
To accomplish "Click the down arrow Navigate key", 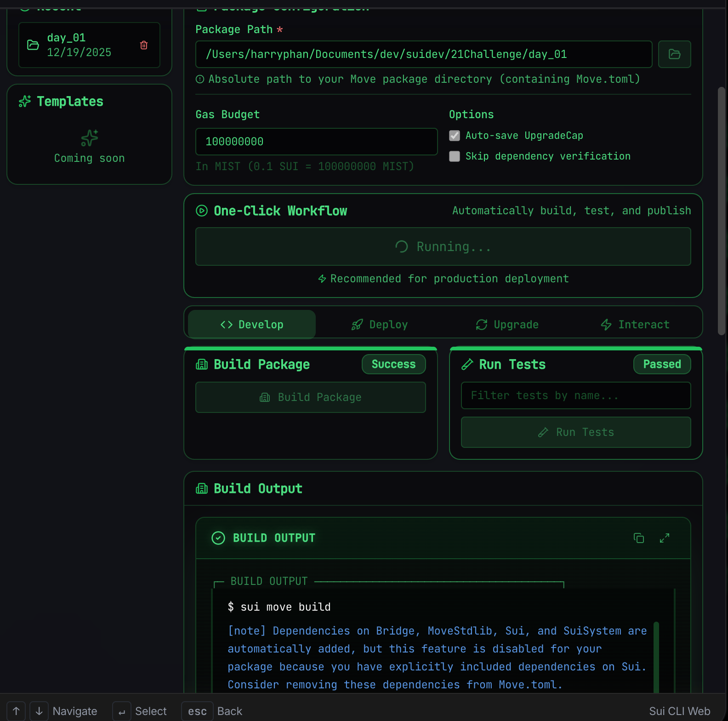I will click(39, 711).
